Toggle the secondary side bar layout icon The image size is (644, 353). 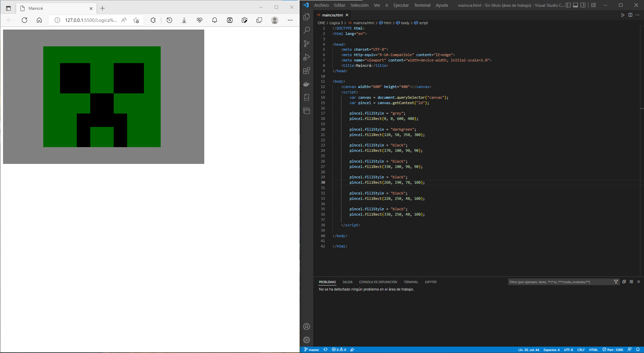tap(583, 5)
